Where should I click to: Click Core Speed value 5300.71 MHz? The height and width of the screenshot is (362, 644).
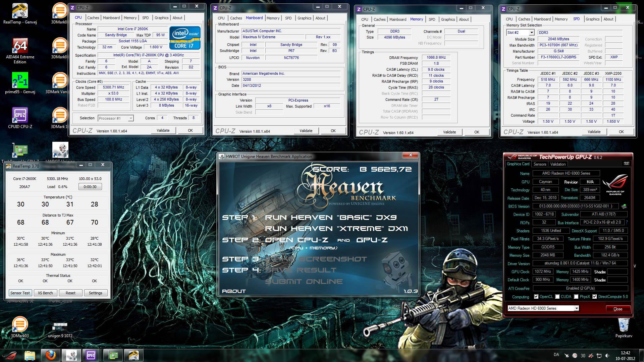tap(114, 87)
